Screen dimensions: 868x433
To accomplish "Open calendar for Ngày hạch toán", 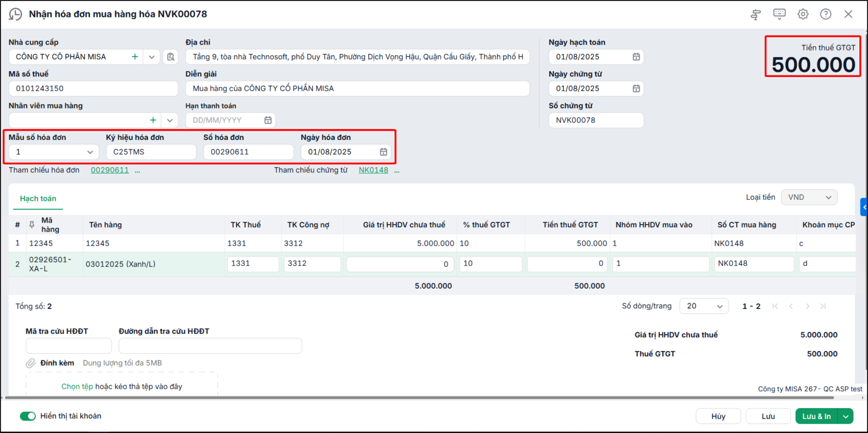I will tap(636, 57).
